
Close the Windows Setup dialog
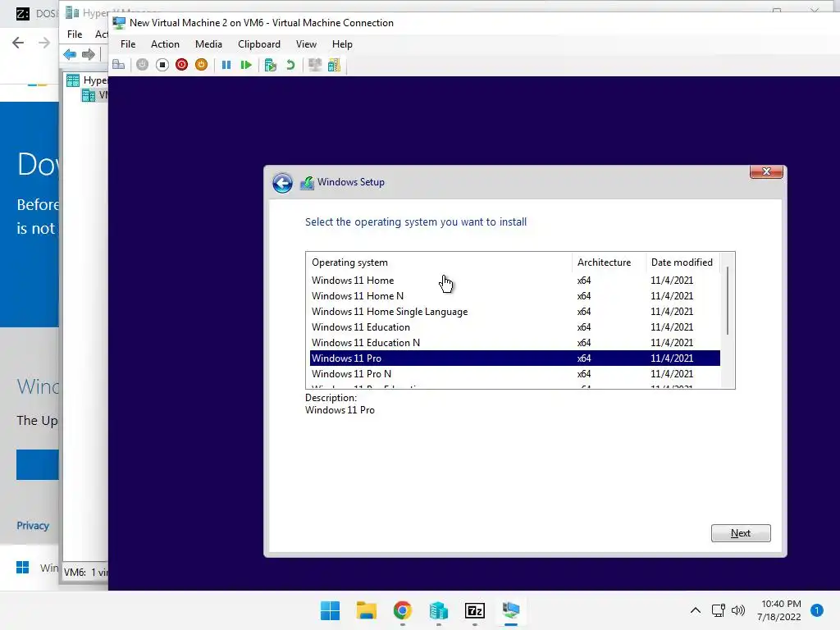[x=767, y=171]
